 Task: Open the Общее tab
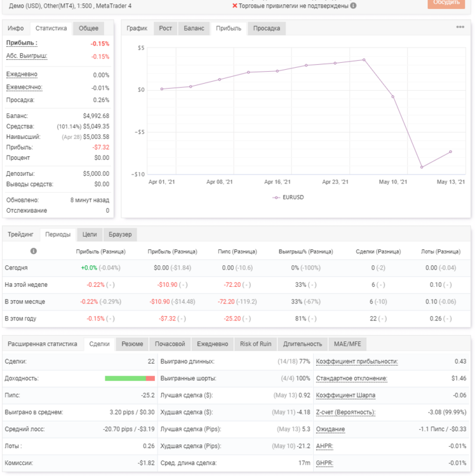click(89, 28)
